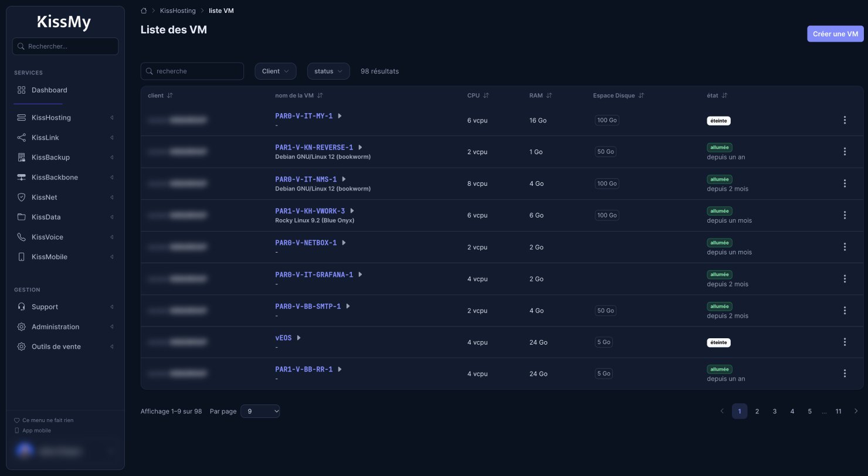This screenshot has width=868, height=476.
Task: Expand details of PAR1-V-KH-VWORK-3
Action: [352, 211]
